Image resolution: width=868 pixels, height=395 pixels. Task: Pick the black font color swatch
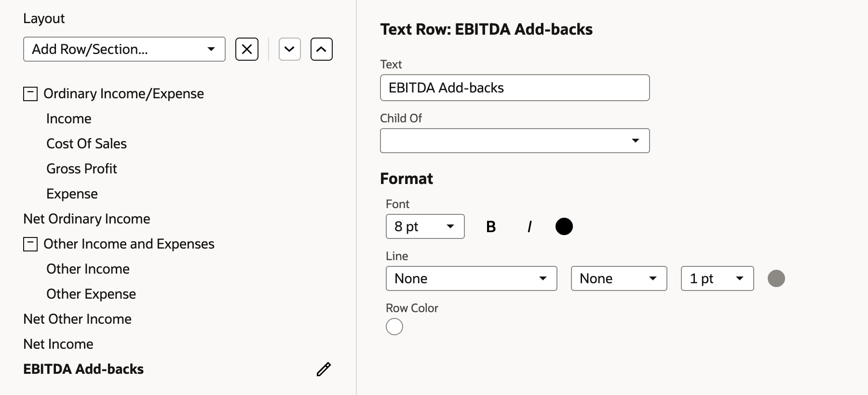click(564, 226)
